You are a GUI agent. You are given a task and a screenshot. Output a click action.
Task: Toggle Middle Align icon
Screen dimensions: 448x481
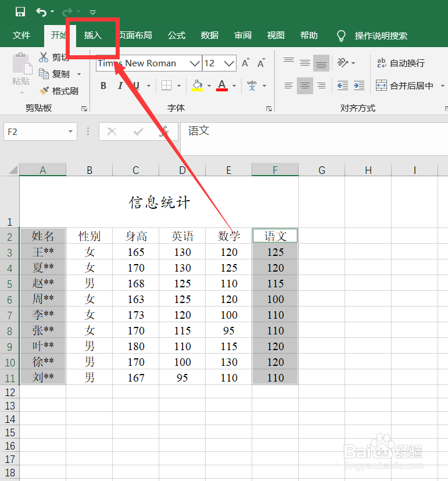tap(305, 63)
